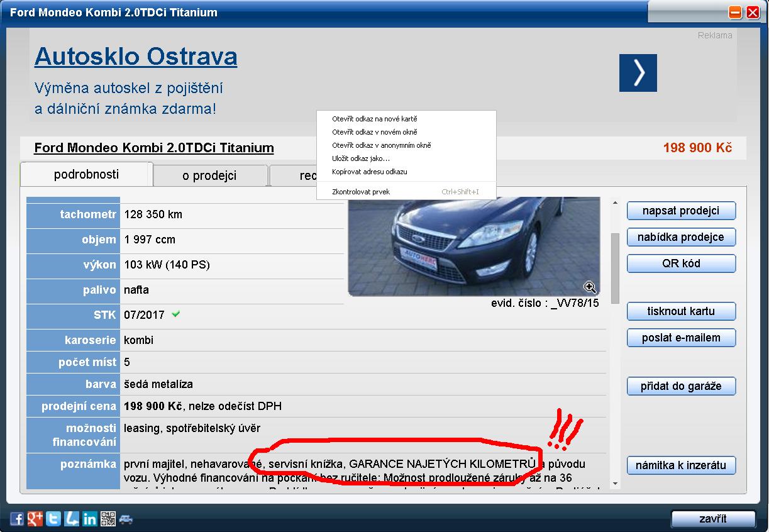Switch to the "o prodejci" tab
The image size is (769, 532).
click(209, 175)
